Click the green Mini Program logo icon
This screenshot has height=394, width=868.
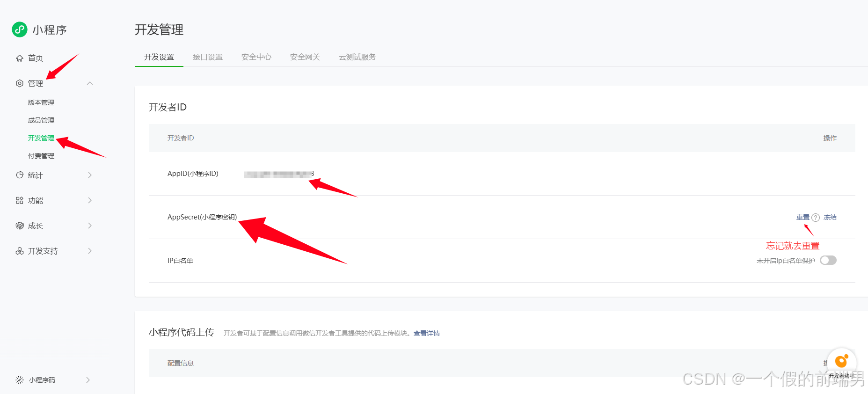click(x=20, y=29)
